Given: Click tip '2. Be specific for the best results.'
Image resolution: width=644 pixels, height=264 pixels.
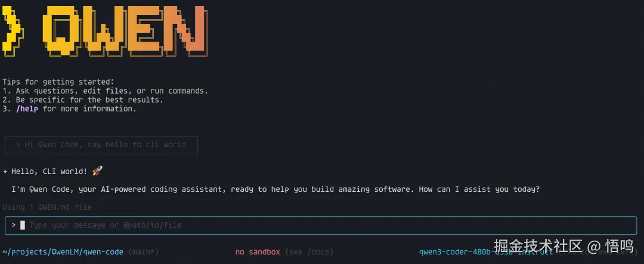Looking at the screenshot, I should point(83,100).
